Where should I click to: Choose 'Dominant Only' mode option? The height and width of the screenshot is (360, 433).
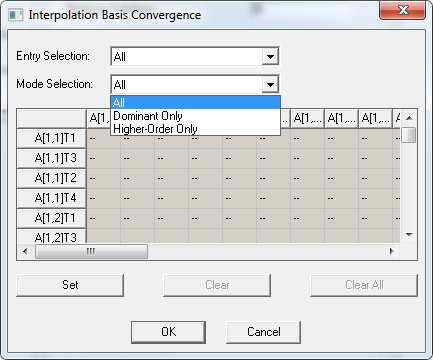[x=195, y=116]
